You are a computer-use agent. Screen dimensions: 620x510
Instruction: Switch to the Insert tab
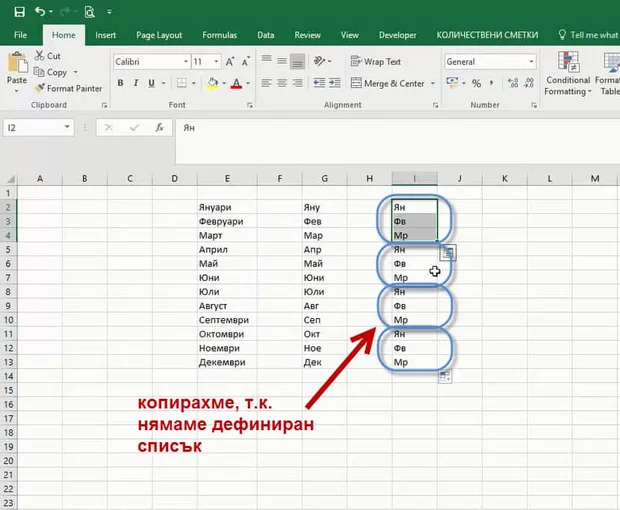click(x=106, y=35)
